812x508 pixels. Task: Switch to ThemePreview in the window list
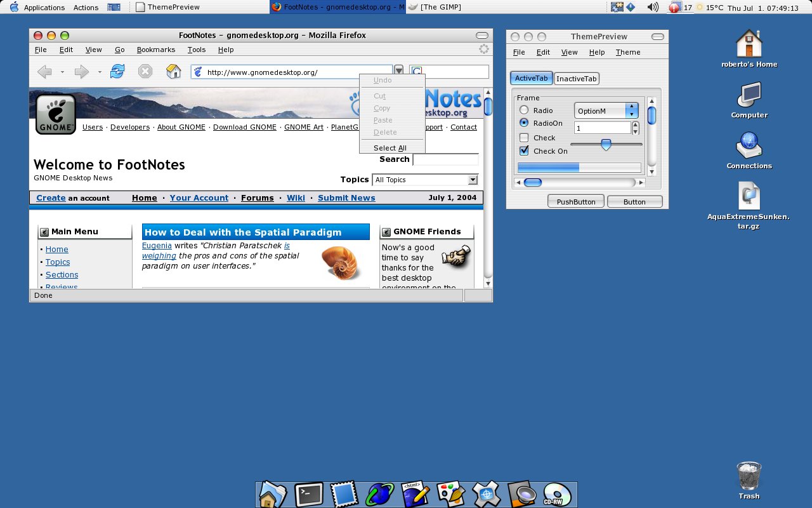[x=168, y=7]
